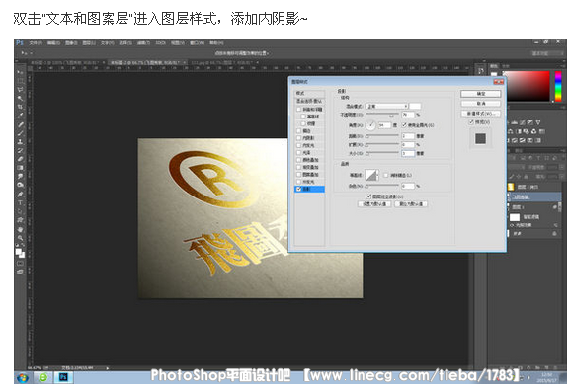
Task: Open the workspace switcher dropdown at top right
Action: pos(547,53)
